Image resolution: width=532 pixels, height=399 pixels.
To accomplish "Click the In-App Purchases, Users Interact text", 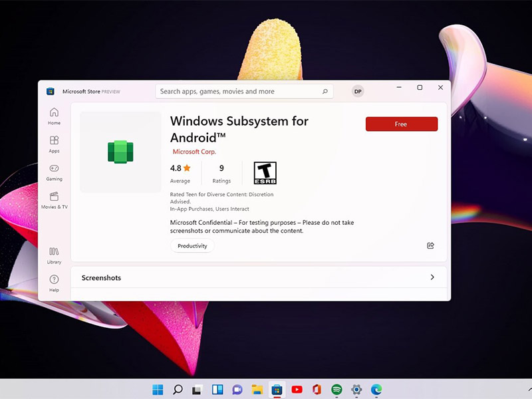I will [209, 209].
